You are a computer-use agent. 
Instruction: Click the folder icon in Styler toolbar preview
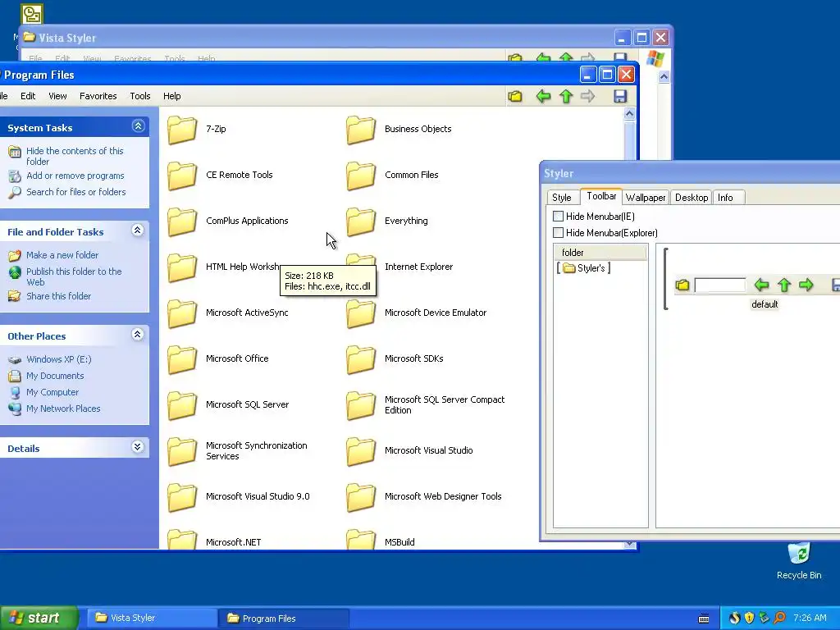pos(682,285)
